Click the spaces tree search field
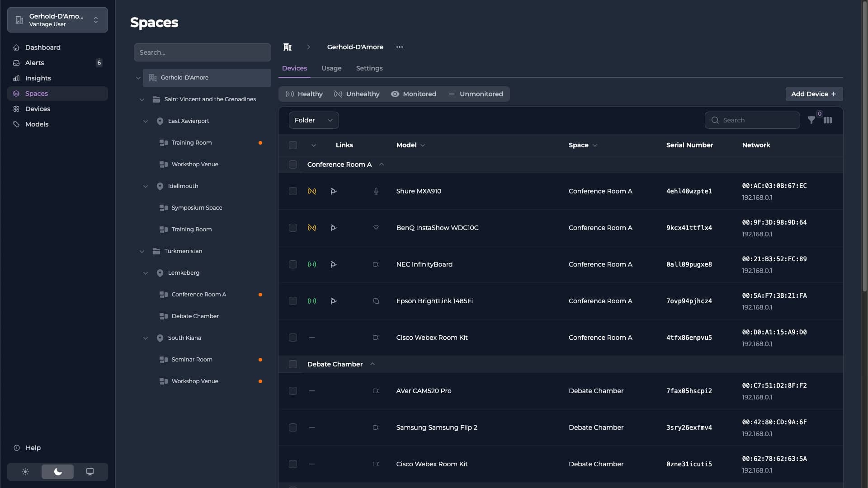This screenshot has height=488, width=868. click(202, 52)
